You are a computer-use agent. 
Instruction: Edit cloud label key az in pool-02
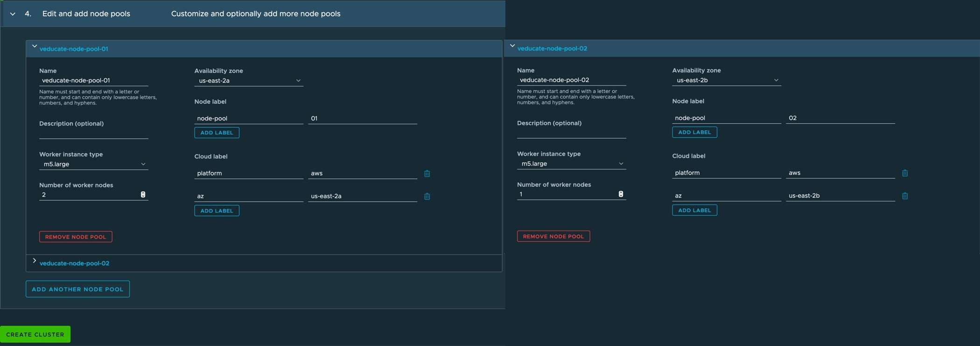tap(727, 196)
